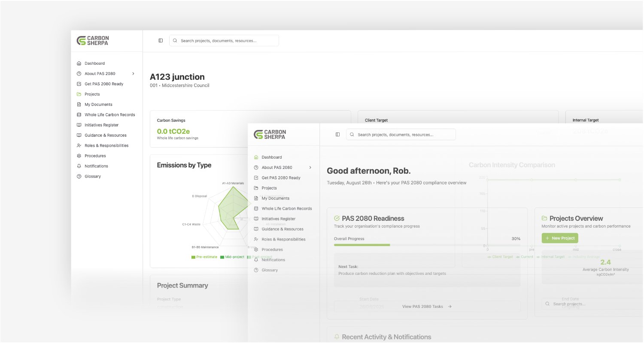Viewport: 644px width, 343px height.
Task: Click Recent Activity & Notifications bell icon
Action: (x=337, y=337)
